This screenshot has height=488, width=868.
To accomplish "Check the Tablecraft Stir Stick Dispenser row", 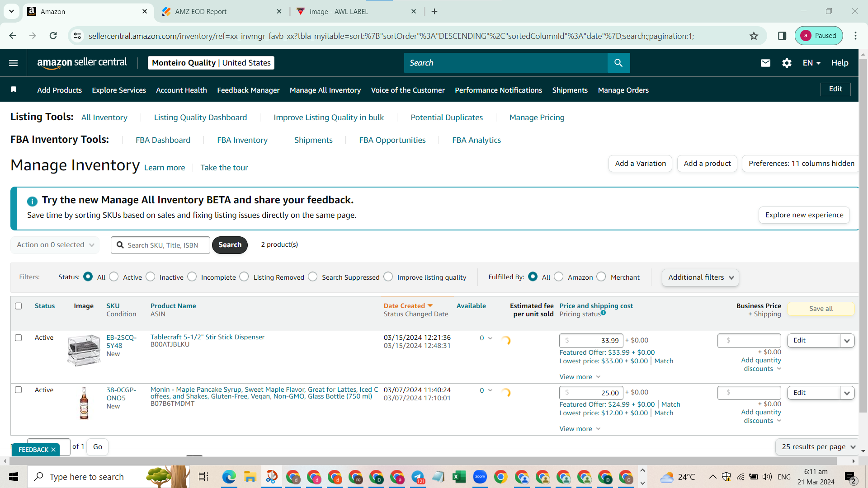I will (x=19, y=338).
